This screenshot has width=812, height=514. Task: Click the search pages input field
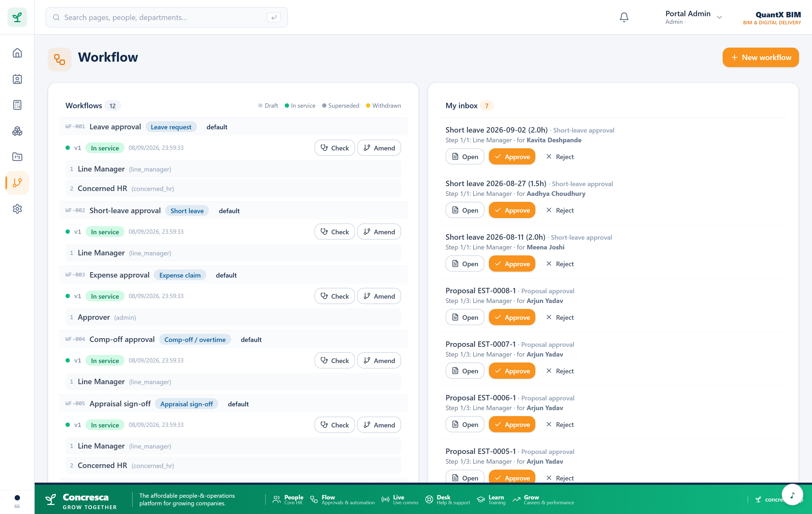pos(166,17)
